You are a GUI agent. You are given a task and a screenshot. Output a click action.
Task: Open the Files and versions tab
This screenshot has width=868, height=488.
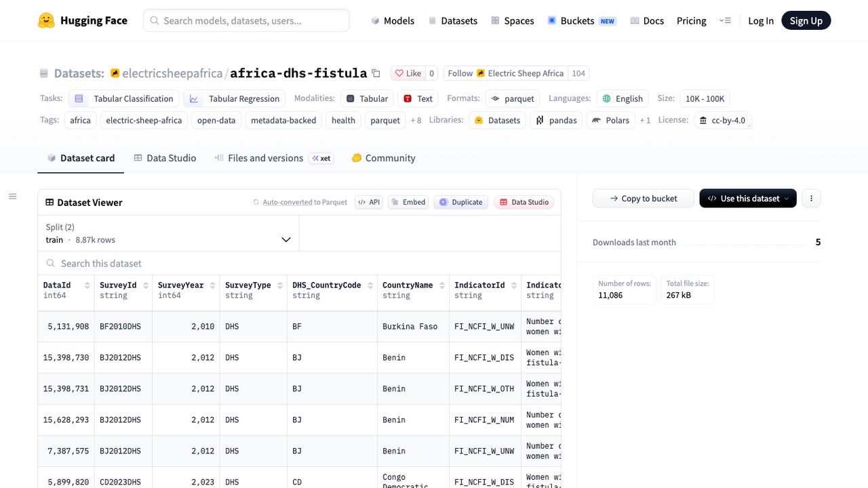click(273, 158)
